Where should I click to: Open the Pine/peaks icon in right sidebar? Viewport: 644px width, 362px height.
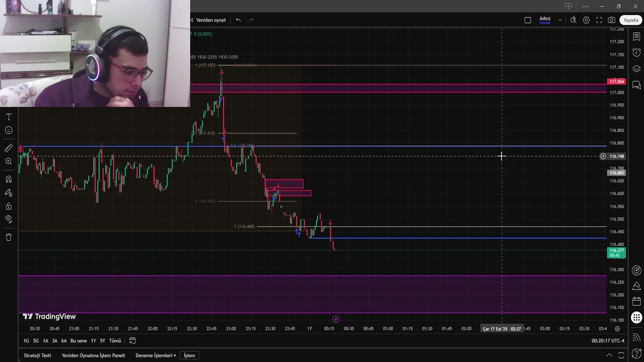click(636, 286)
